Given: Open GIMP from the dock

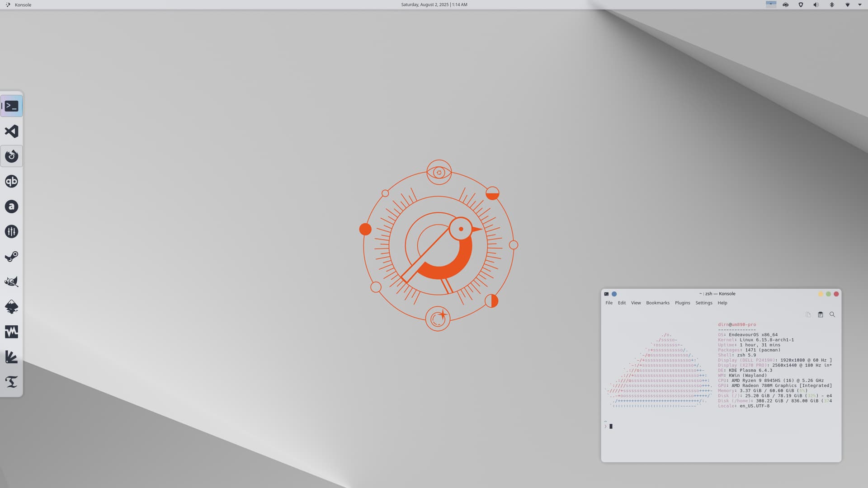Looking at the screenshot, I should [x=11, y=282].
